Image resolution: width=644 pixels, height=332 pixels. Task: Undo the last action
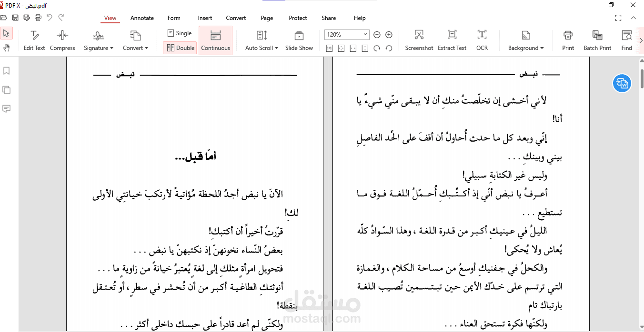point(50,18)
